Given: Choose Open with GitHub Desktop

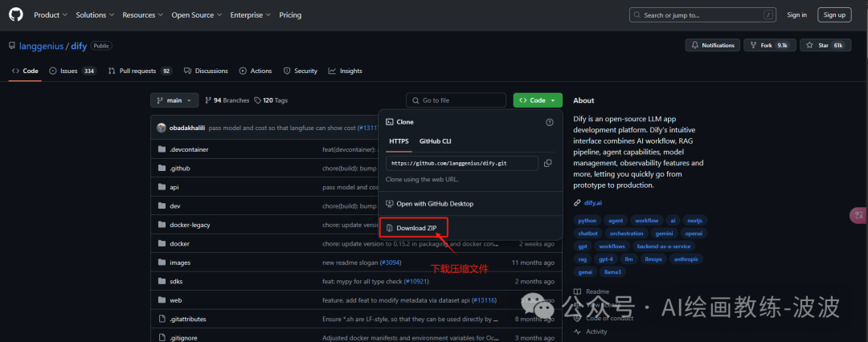Looking at the screenshot, I should 429,204.
